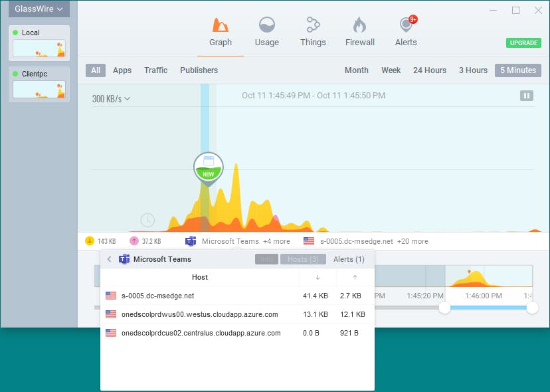Switch range to Month
The width and height of the screenshot is (550, 392).
click(x=357, y=70)
